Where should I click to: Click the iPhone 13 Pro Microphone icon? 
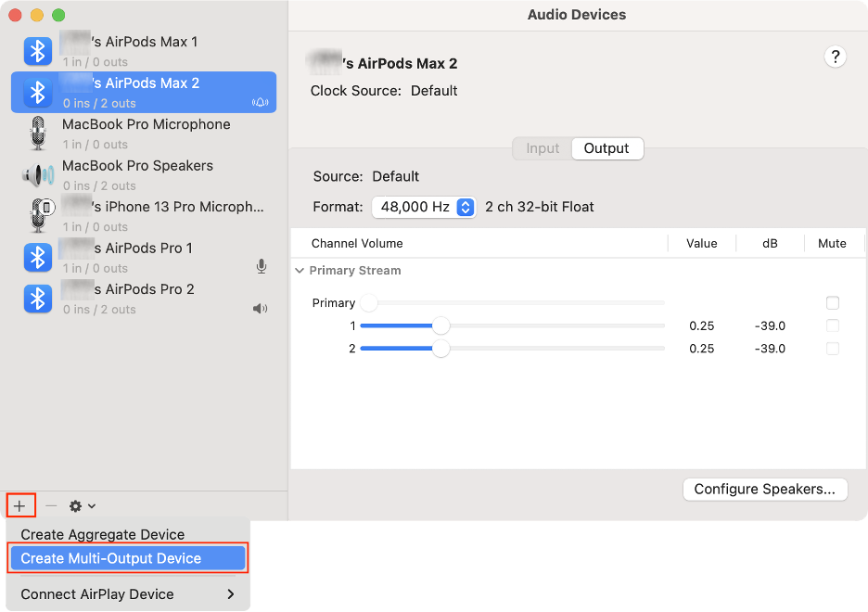pos(40,215)
